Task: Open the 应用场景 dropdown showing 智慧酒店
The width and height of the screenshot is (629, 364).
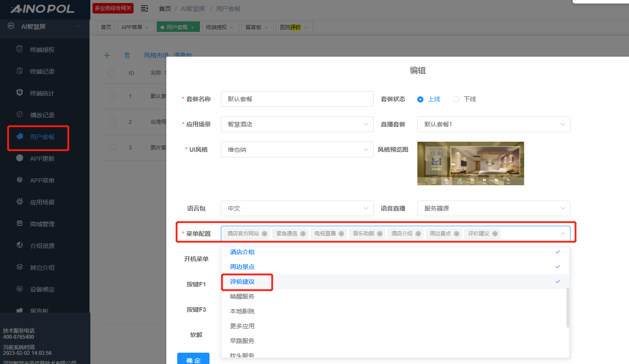Action: (x=297, y=124)
